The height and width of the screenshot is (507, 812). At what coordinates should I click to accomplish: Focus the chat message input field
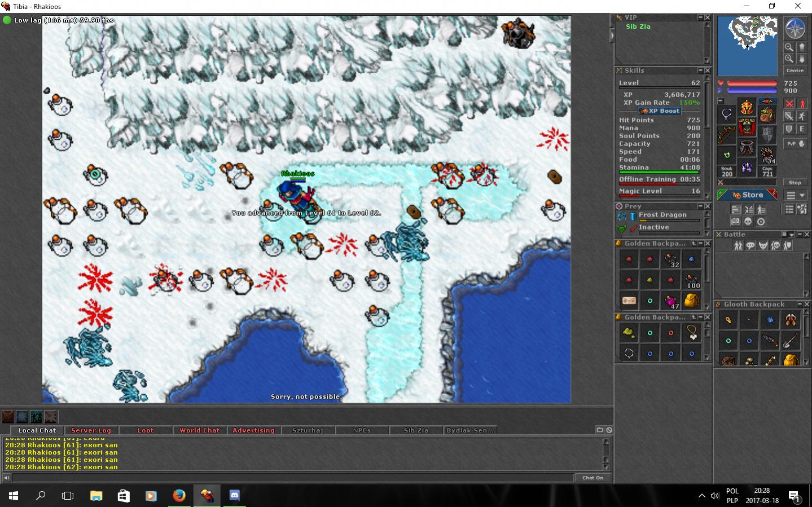click(293, 478)
